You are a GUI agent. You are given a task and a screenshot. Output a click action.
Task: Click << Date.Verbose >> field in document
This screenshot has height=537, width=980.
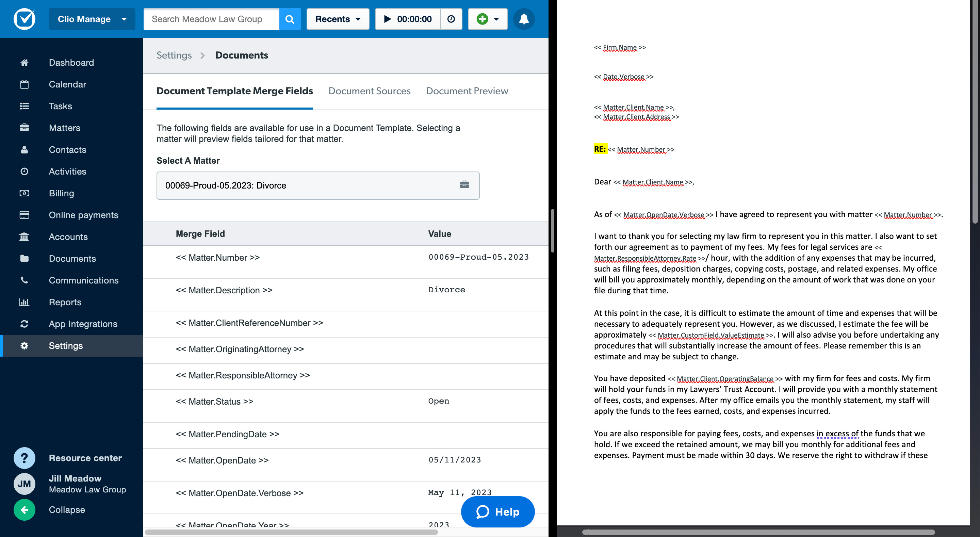pos(623,77)
